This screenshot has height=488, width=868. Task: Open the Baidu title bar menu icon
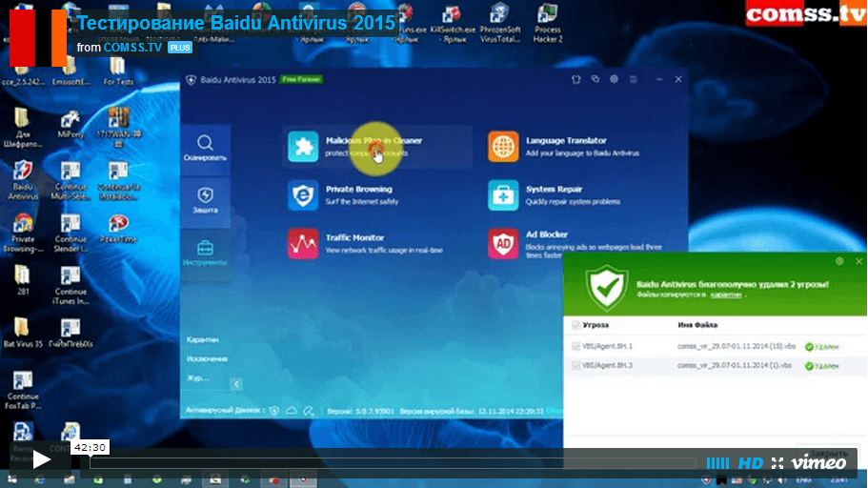coord(634,79)
